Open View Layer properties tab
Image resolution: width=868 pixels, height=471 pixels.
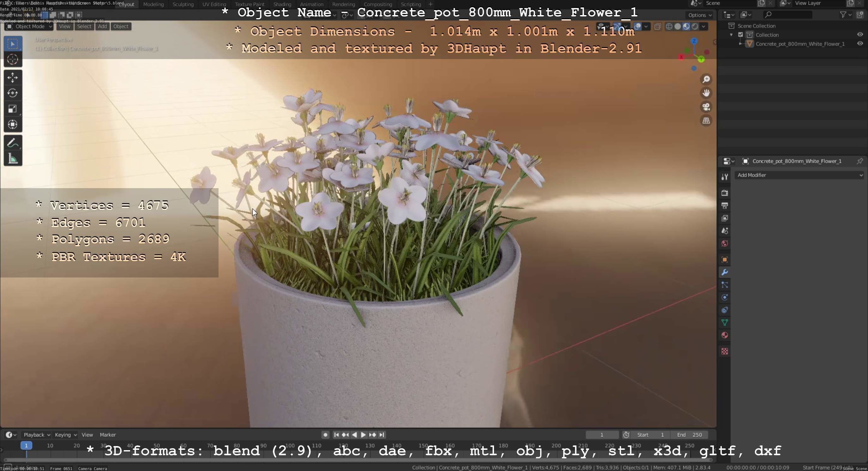click(x=725, y=218)
